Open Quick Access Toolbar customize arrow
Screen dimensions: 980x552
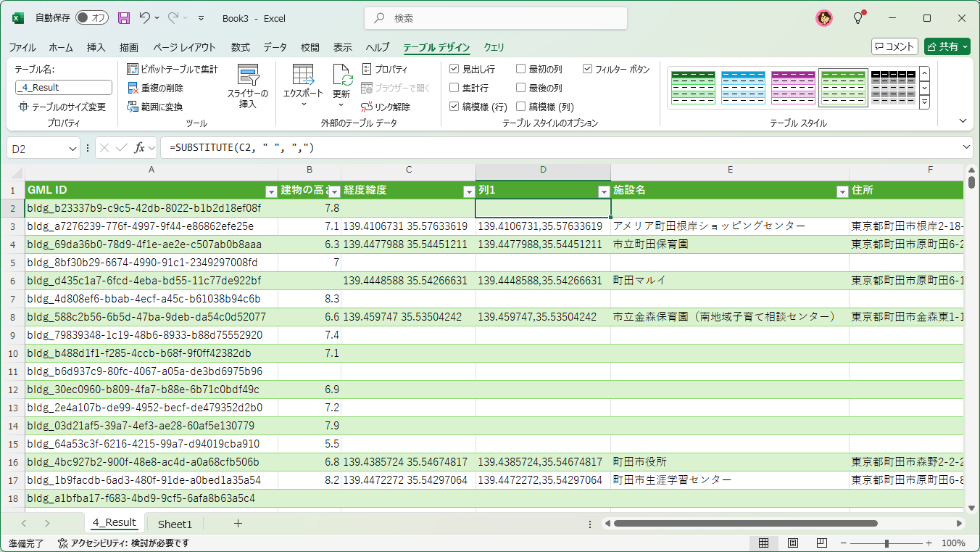(x=201, y=18)
